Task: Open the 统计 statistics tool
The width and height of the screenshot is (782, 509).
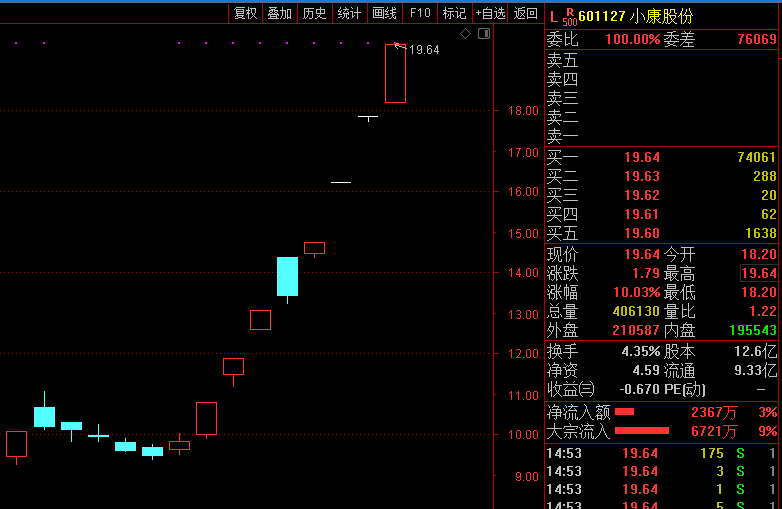Action: [x=350, y=13]
